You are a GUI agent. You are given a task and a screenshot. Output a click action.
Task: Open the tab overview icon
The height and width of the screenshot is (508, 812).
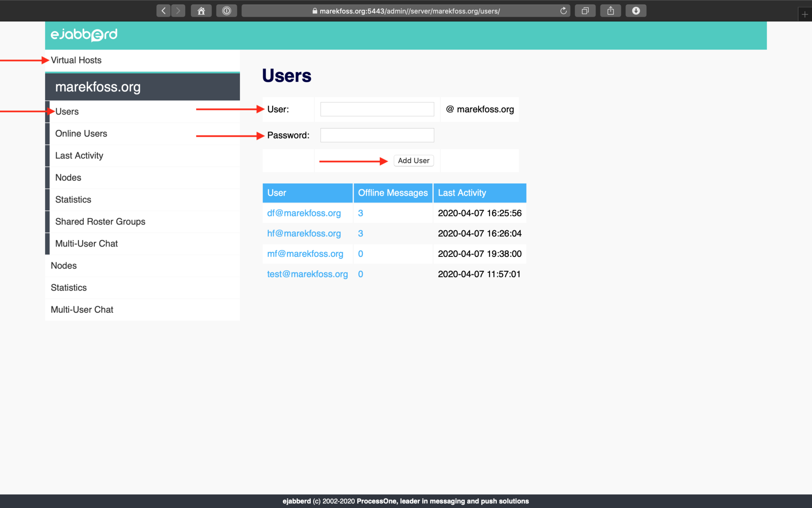pos(585,11)
